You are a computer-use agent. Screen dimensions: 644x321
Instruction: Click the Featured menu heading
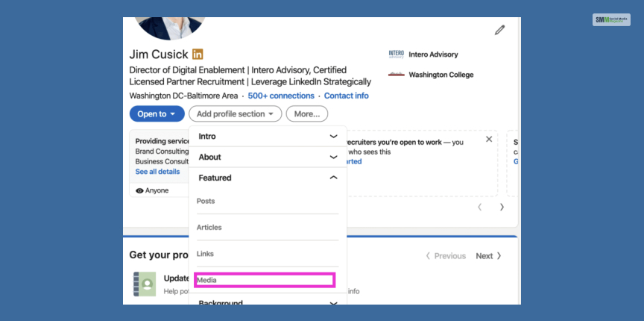click(215, 178)
